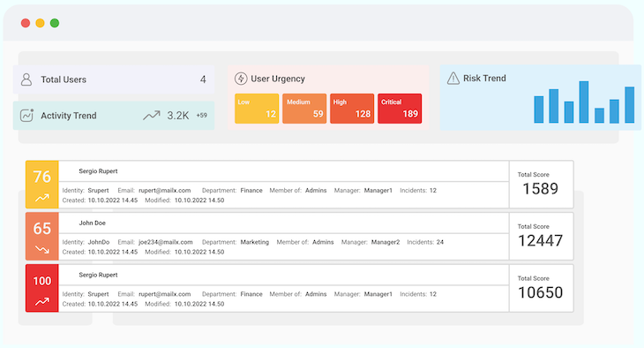Click the User Urgency heading

278,79
